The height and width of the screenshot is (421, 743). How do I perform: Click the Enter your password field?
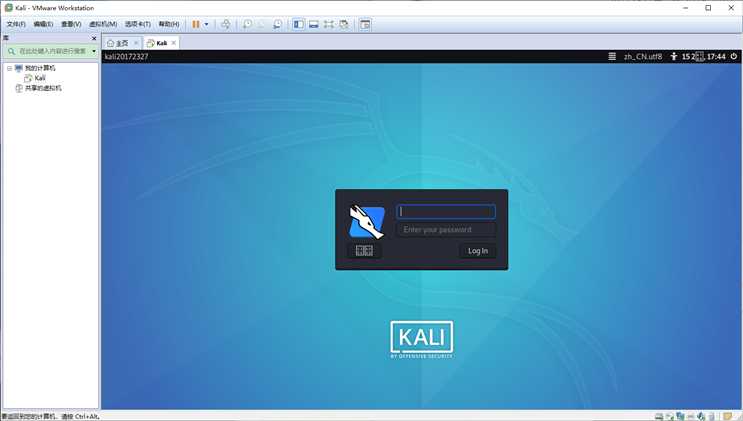pyautogui.click(x=446, y=230)
